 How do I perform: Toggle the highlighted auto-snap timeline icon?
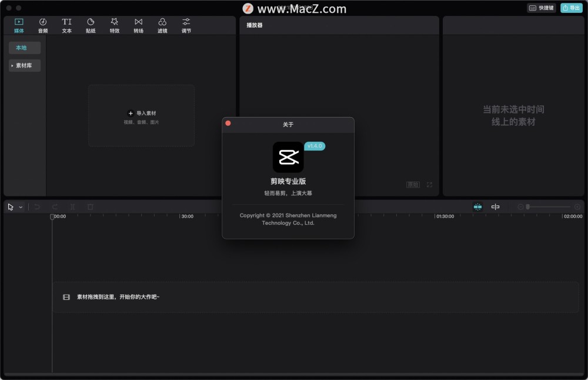(x=477, y=206)
